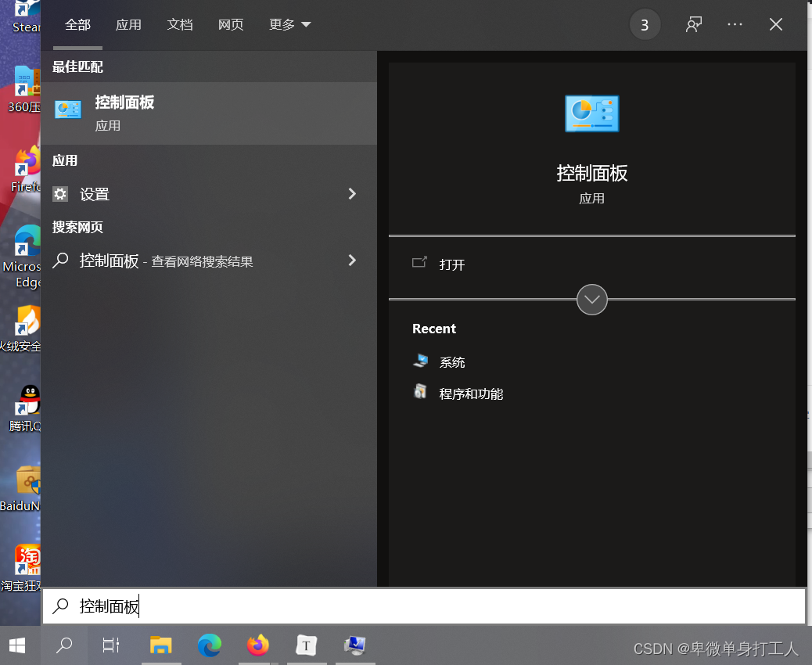Open File Explorer from the taskbar
The width and height of the screenshot is (812, 665).
click(160, 645)
